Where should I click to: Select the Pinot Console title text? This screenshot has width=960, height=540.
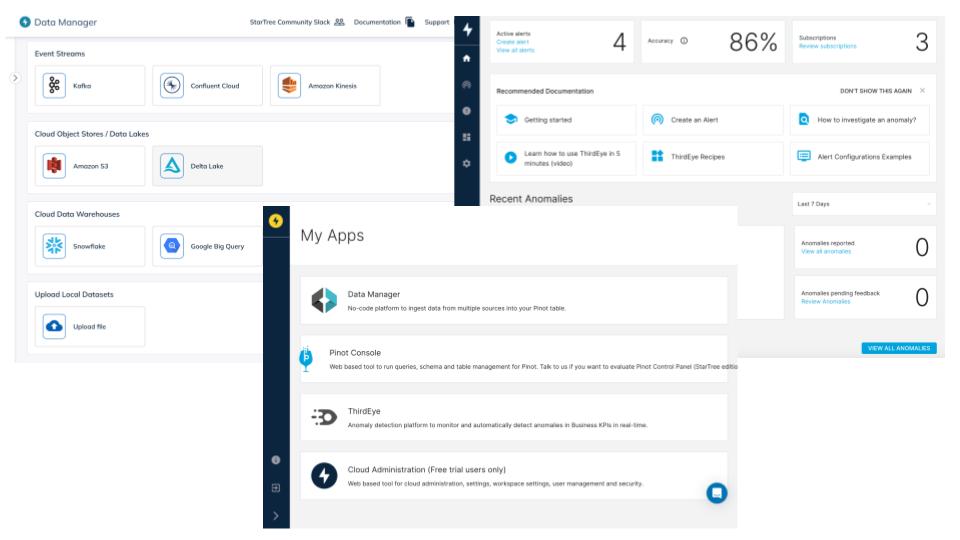(x=355, y=353)
